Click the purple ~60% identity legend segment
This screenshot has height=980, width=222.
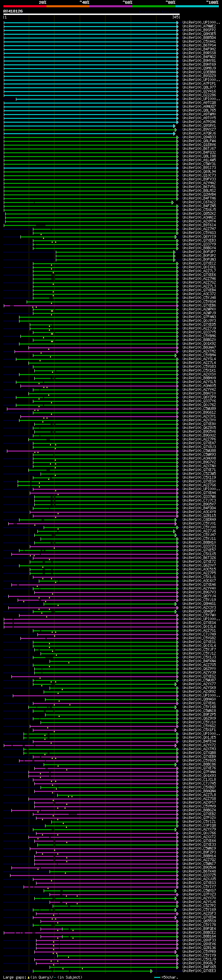click(x=111, y=7)
